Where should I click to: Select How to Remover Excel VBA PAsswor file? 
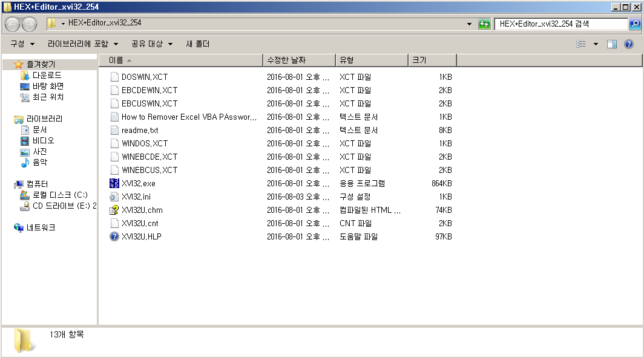tap(189, 117)
